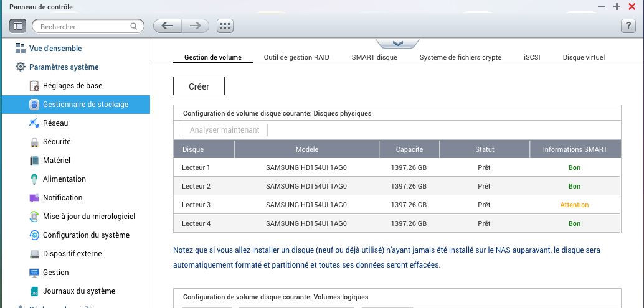
Task: Open Journaux du système in the sidebar
Action: pyautogui.click(x=79, y=291)
